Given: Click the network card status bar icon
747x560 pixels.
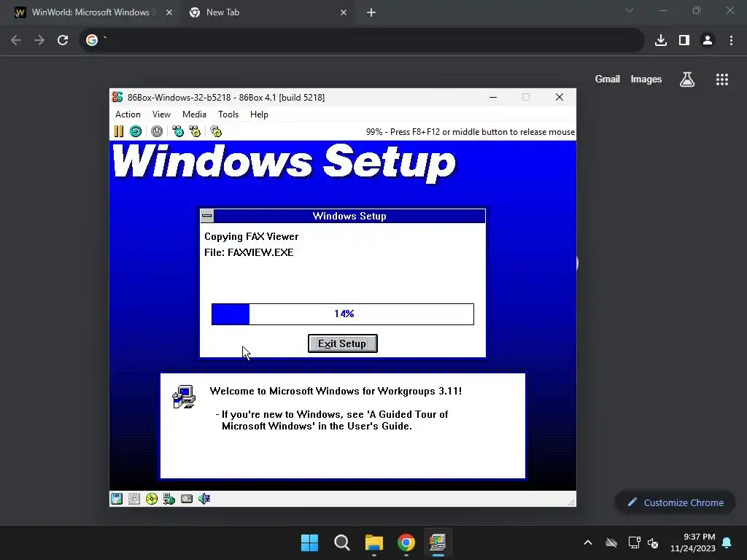Looking at the screenshot, I should pyautogui.click(x=169, y=499).
